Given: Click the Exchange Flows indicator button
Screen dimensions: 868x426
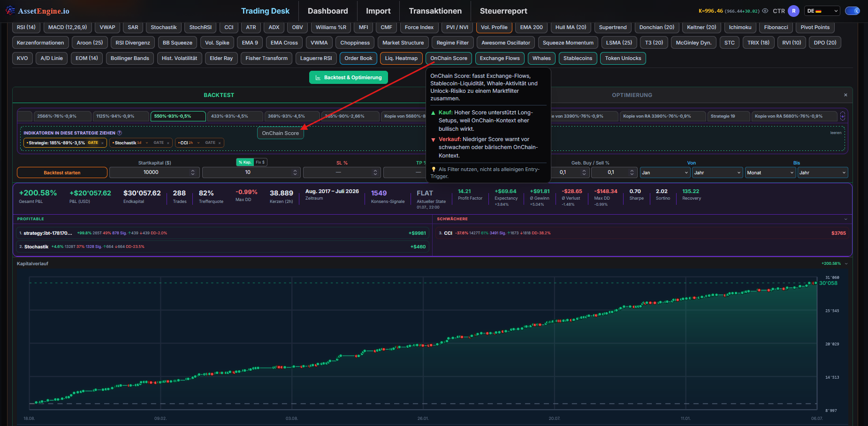Looking at the screenshot, I should pos(500,58).
